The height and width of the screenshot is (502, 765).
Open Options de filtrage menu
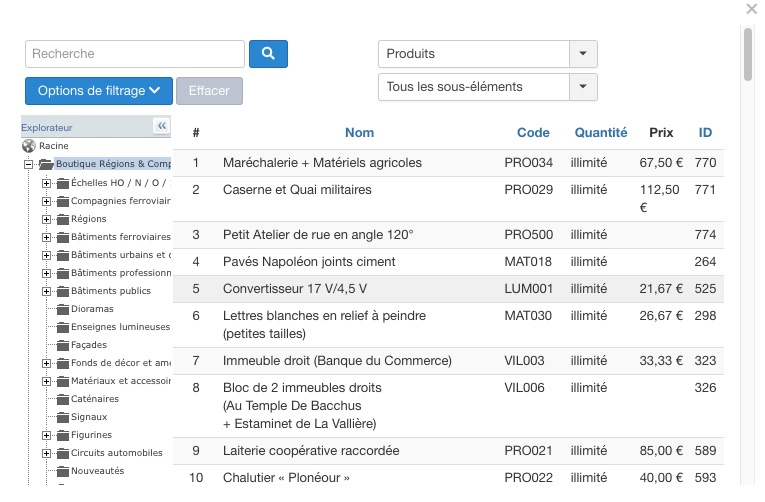coord(99,91)
